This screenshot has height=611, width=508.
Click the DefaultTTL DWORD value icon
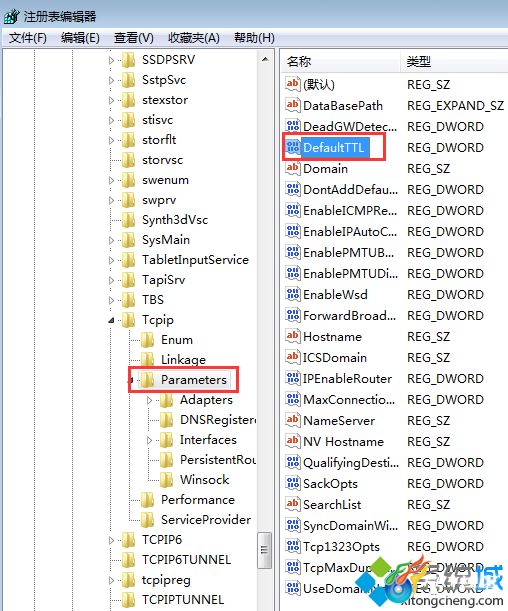pyautogui.click(x=293, y=147)
